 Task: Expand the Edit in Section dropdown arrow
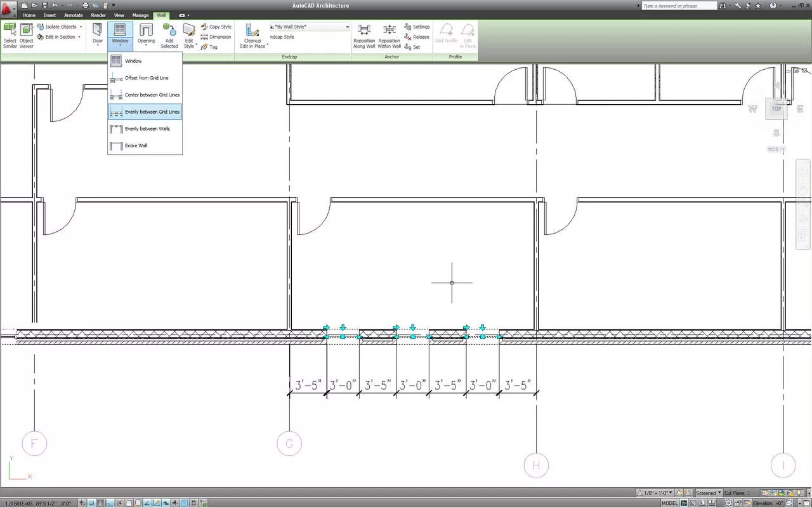pyautogui.click(x=79, y=37)
